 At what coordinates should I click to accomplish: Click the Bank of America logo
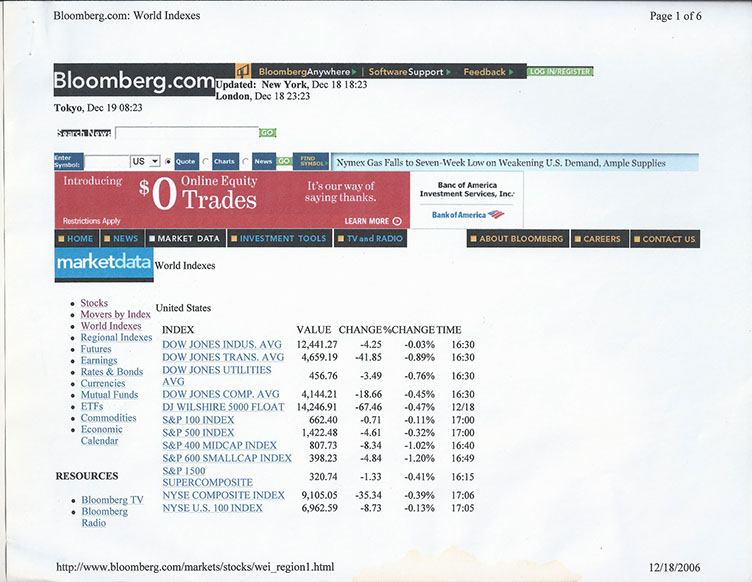[468, 215]
